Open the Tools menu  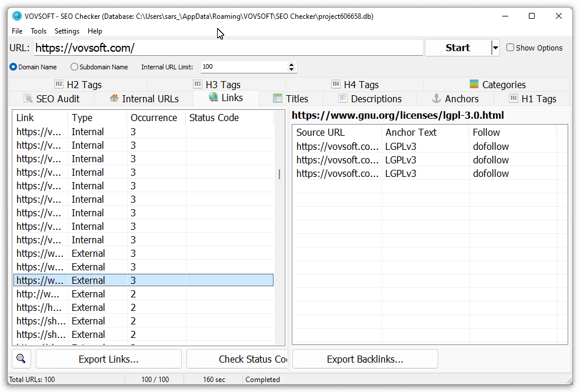[38, 31]
